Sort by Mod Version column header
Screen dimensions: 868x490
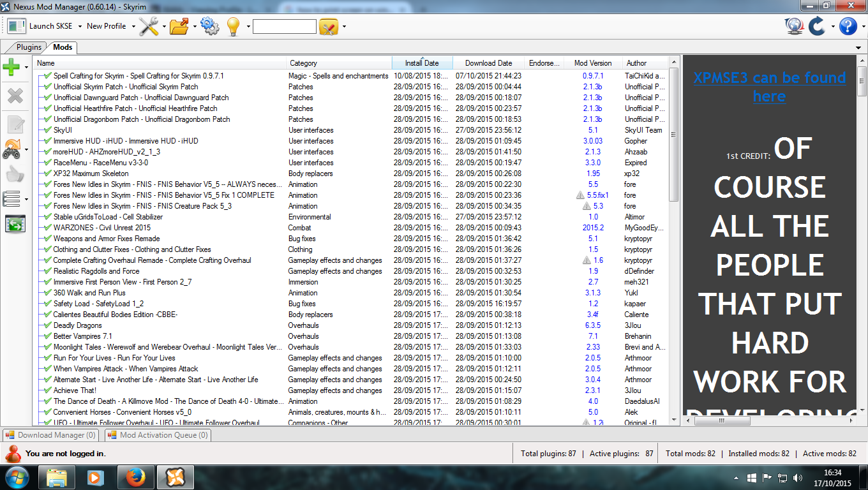[593, 63]
